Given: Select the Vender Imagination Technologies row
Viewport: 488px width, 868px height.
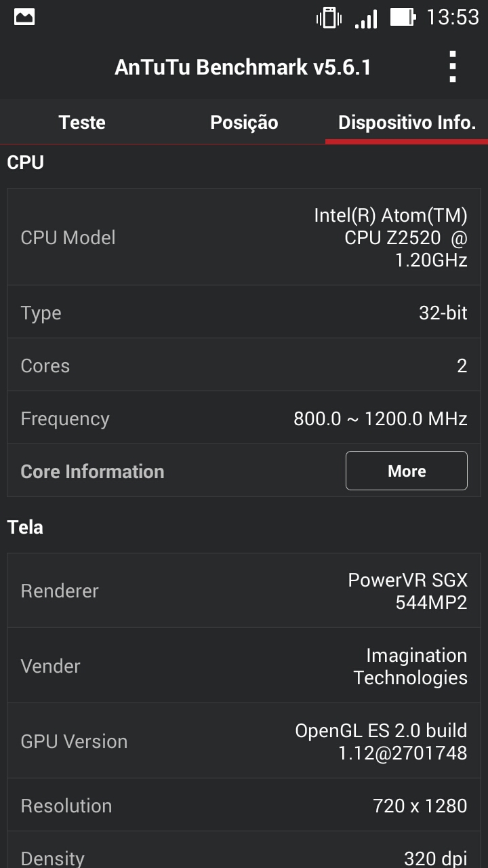Looking at the screenshot, I should coord(244,666).
